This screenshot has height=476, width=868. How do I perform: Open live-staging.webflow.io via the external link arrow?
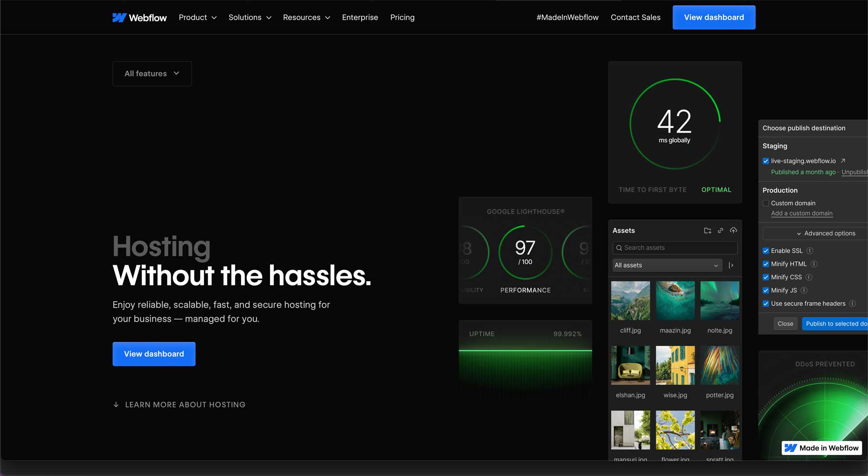point(842,161)
